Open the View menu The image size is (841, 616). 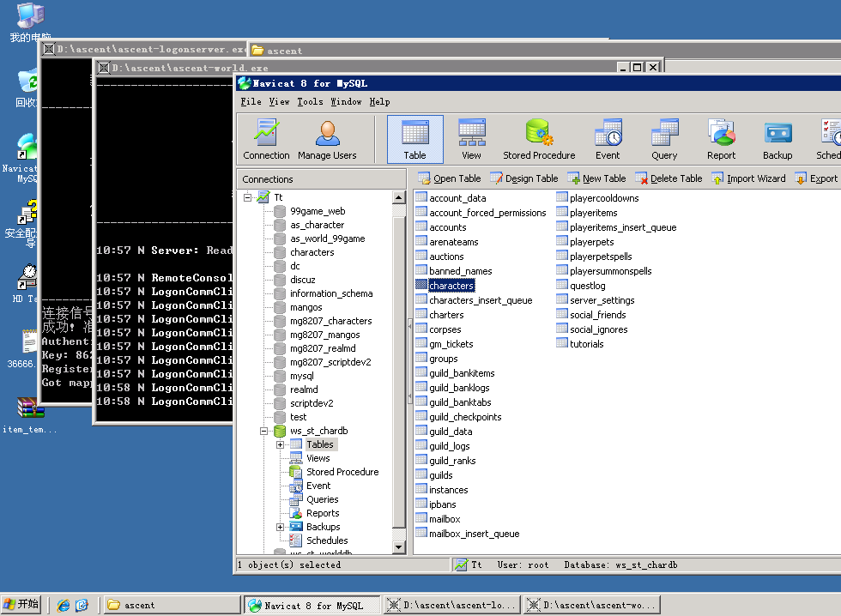click(279, 102)
